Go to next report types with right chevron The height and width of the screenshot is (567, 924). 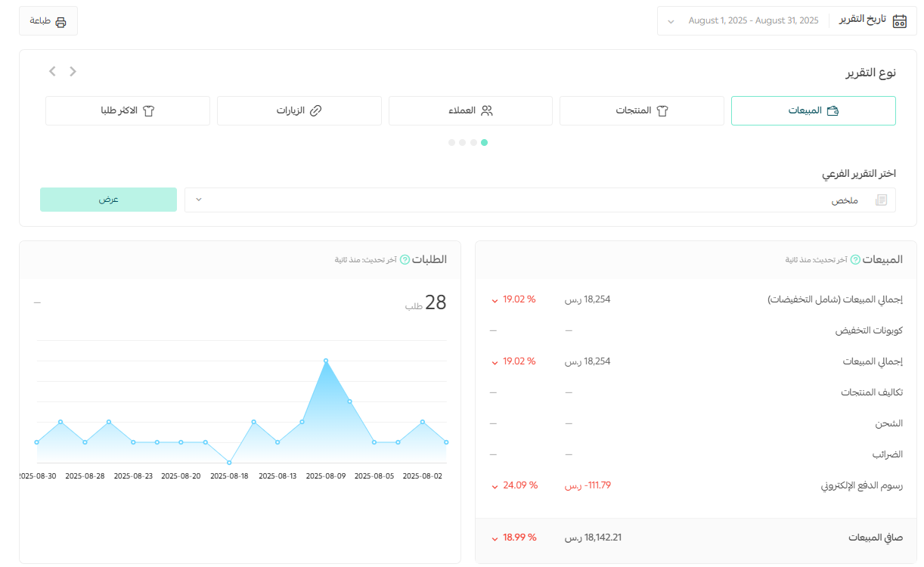point(73,72)
